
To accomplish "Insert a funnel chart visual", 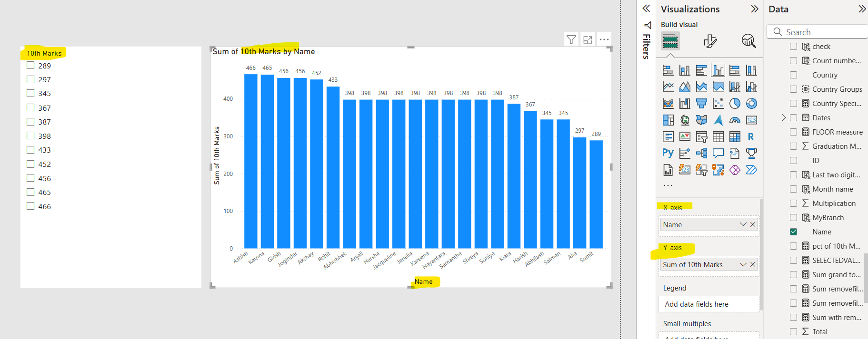I will click(x=701, y=104).
